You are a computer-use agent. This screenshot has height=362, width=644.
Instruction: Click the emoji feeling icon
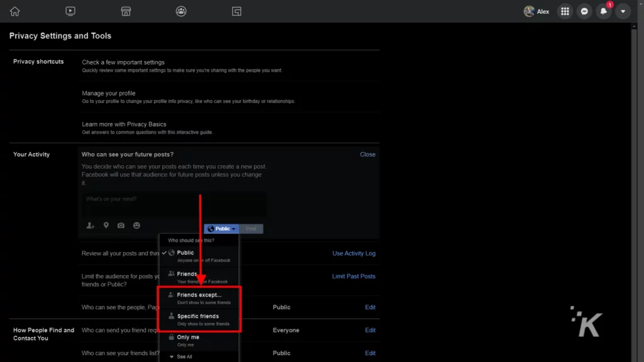(x=136, y=226)
